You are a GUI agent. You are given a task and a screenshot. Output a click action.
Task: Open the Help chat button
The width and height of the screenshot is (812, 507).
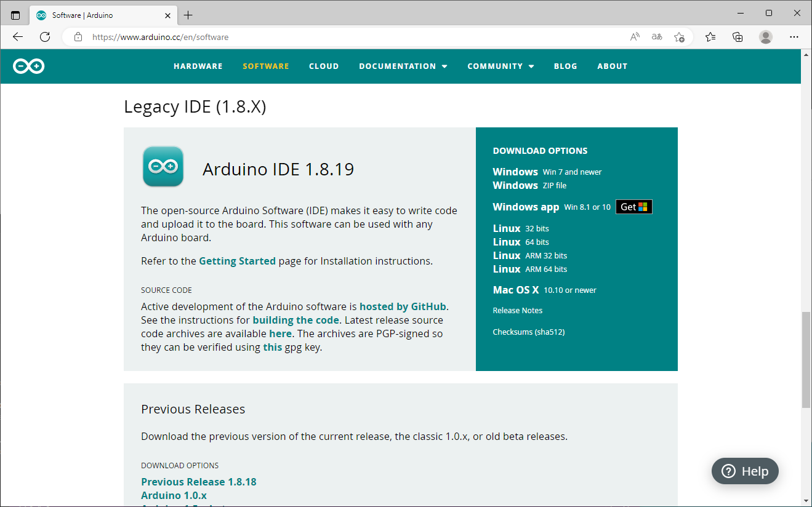point(745,471)
